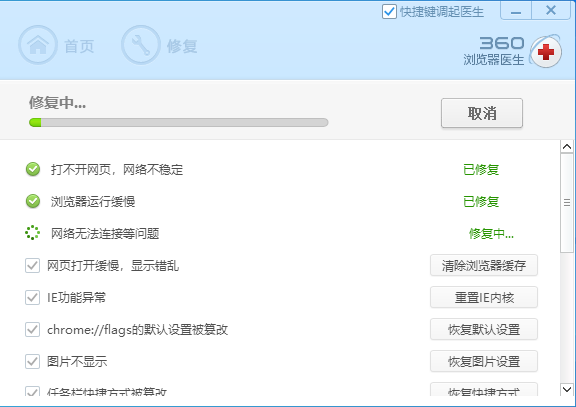
Task: Click the chrome://flags的默认设置被篡改 label
Action: pos(137,329)
